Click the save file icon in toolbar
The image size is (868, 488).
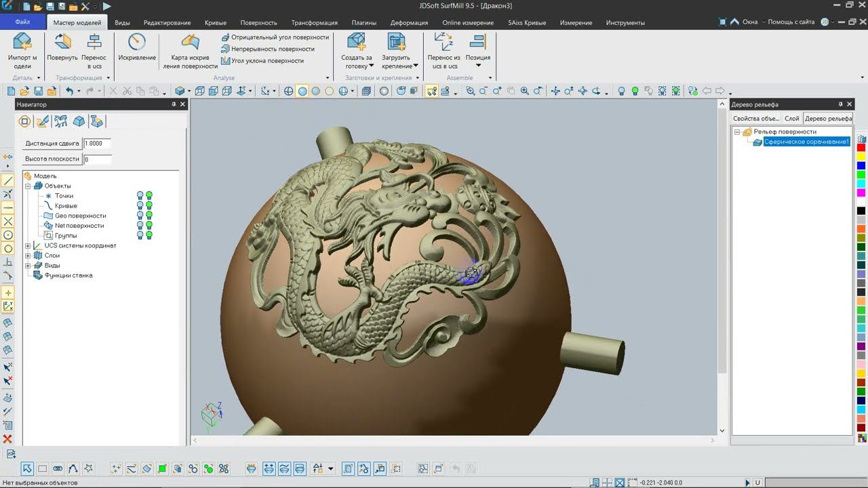pos(38,91)
